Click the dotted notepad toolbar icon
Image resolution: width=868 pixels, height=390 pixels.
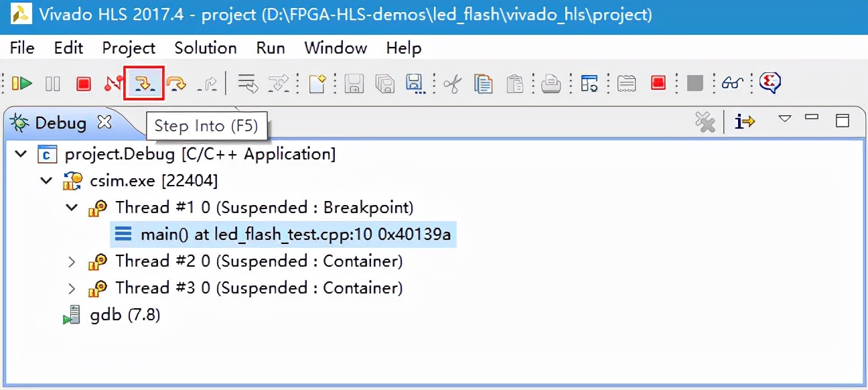pos(626,83)
